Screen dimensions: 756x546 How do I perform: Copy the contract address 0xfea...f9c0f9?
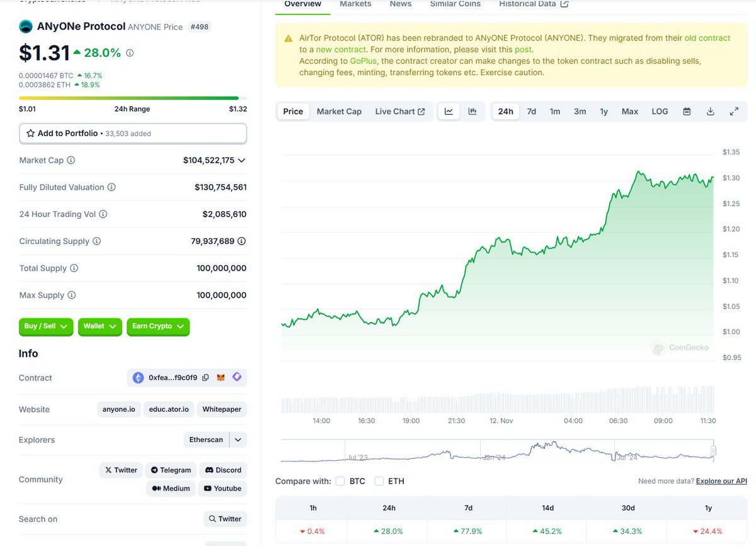[205, 378]
